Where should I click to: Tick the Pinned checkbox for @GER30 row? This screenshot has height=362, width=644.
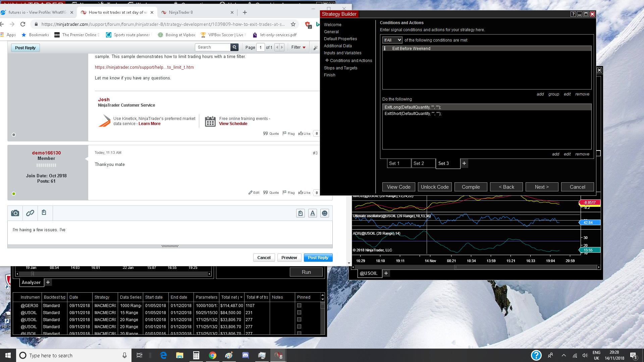click(x=299, y=305)
